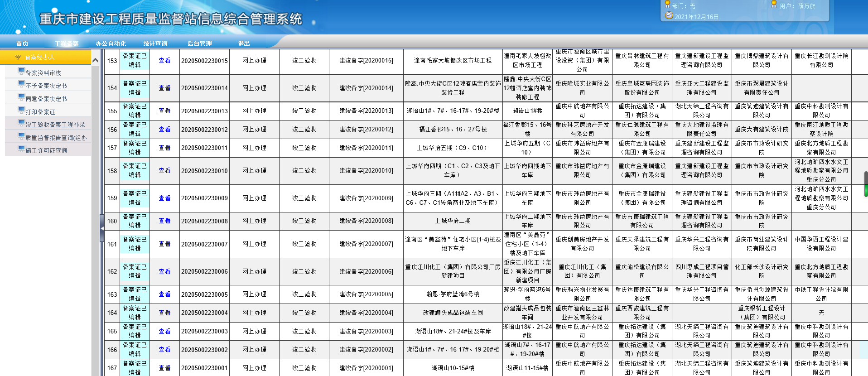868x376 pixels.
Task: Click 中铁工程设计院有限公司 cell in row 163
Action: point(821,294)
